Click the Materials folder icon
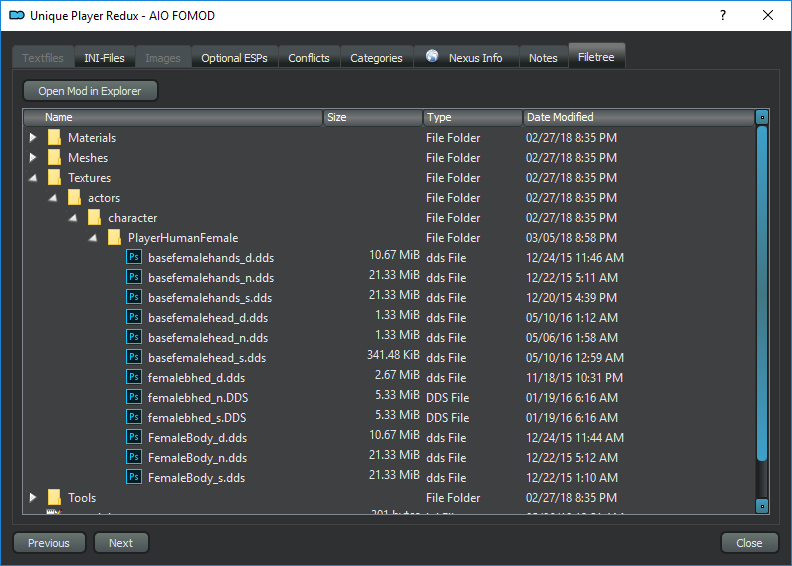The width and height of the screenshot is (792, 566). 54,137
